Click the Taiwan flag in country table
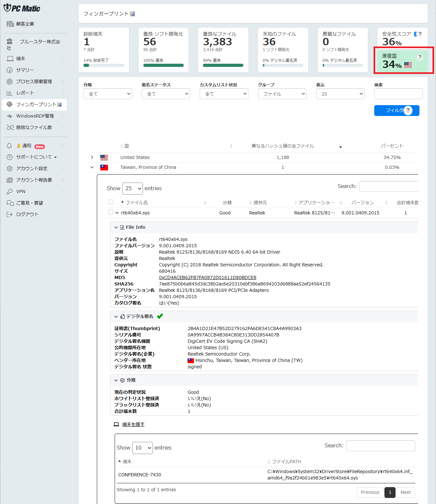This screenshot has width=436, height=504. (104, 168)
